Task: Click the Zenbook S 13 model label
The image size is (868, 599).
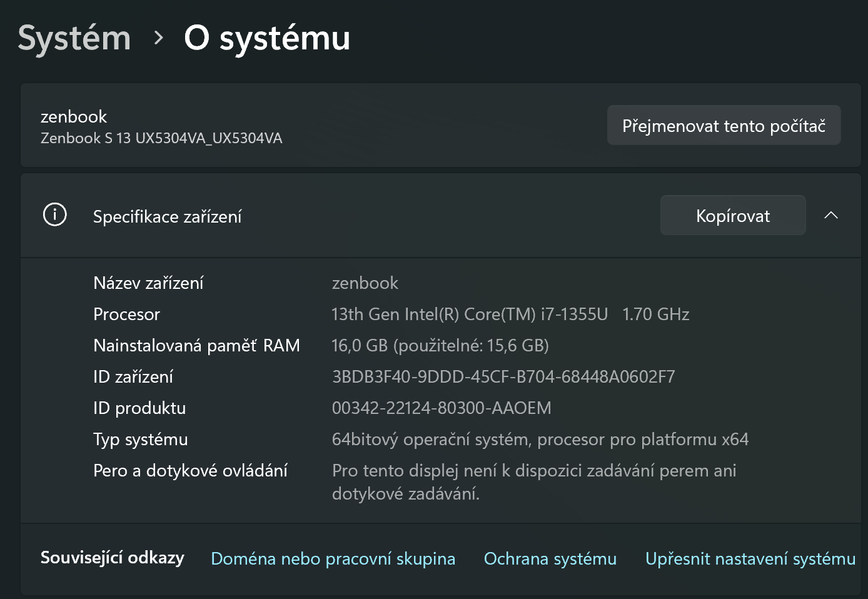Action: [x=162, y=138]
